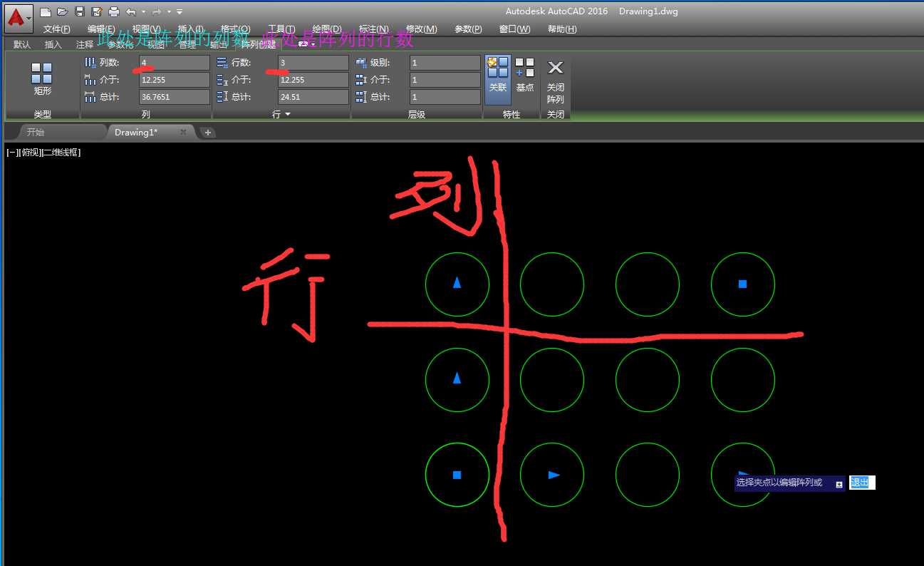The height and width of the screenshot is (566, 924).
Task: Click the Plot printer icon
Action: (x=114, y=11)
